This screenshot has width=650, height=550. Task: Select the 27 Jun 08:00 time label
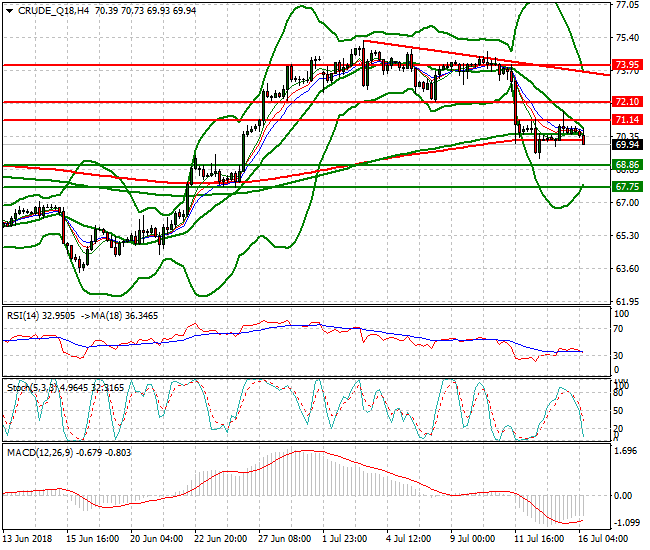(284, 539)
